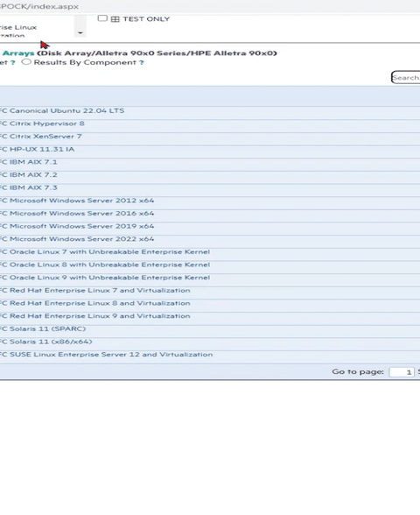Expand the list dropdown arrow below Linux
The width and height of the screenshot is (420, 515).
pyautogui.click(x=80, y=32)
